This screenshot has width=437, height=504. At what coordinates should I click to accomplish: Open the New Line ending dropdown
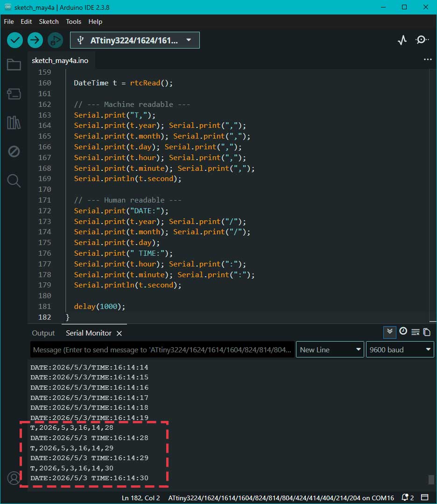[x=330, y=350]
